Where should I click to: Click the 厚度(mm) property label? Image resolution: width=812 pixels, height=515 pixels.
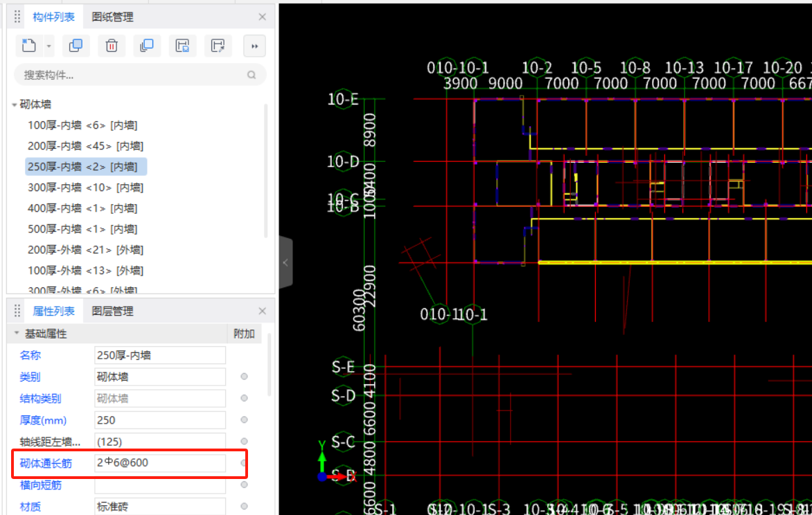(43, 419)
